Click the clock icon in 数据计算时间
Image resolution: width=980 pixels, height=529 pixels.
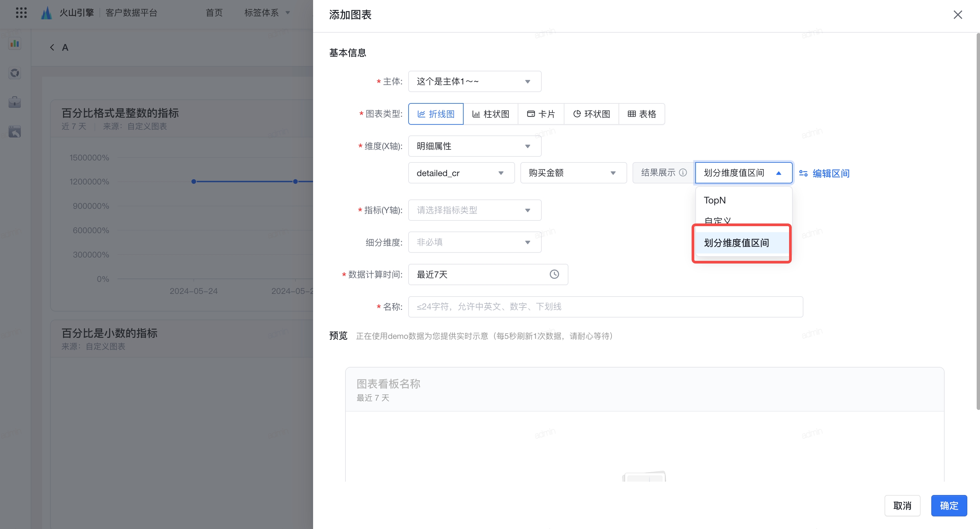point(554,274)
